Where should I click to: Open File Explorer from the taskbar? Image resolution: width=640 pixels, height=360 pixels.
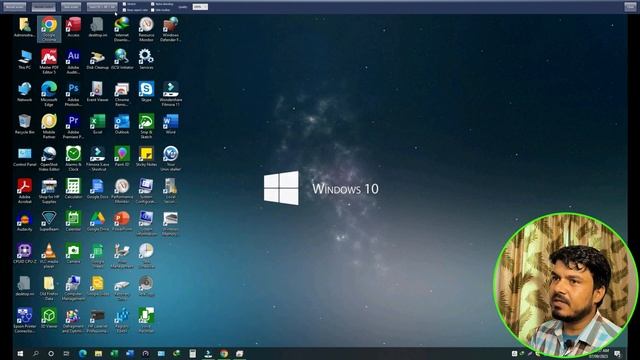tap(98, 353)
